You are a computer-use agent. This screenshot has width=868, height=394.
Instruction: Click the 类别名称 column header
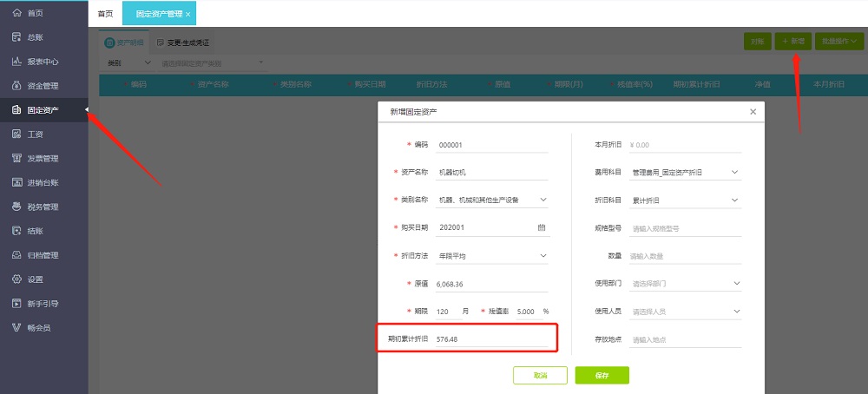(296, 85)
